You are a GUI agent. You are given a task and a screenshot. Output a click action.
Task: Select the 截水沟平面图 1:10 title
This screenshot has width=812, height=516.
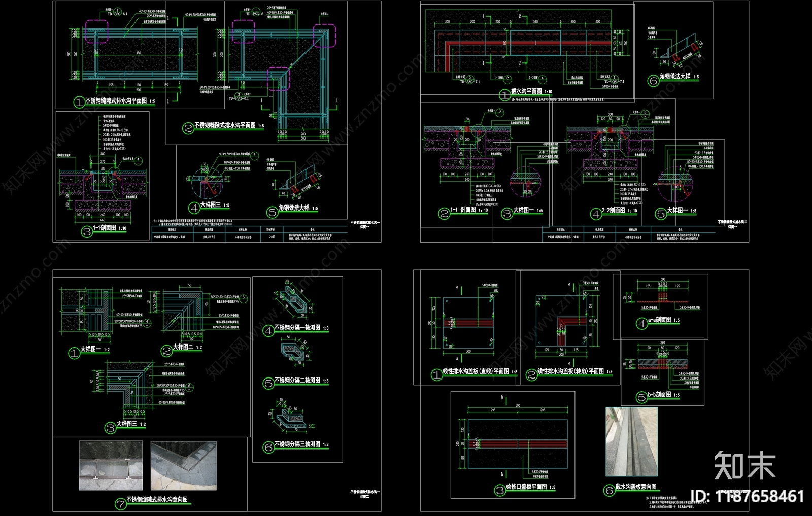coord(526,92)
